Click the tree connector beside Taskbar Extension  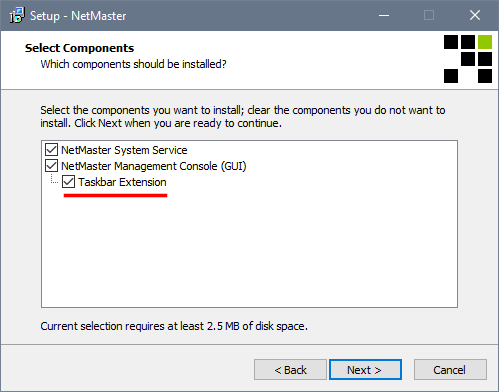[54, 179]
